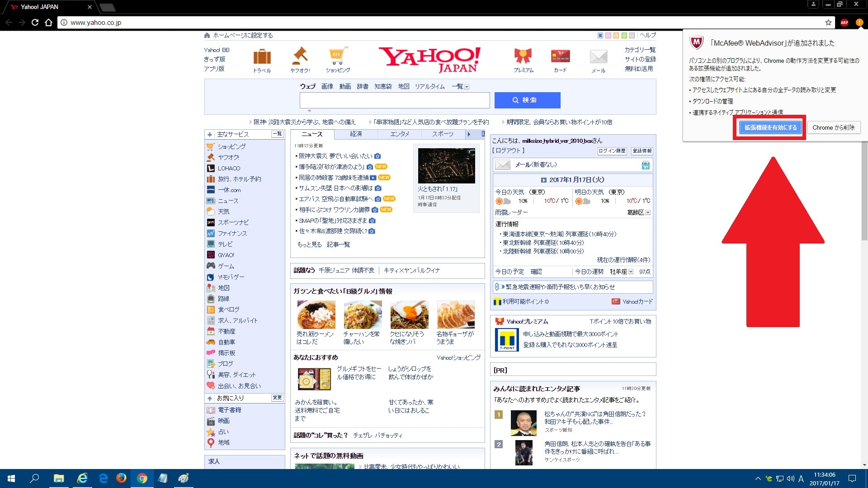Collapse the お気に入り section arrow
Screen dimensions: 868x488
click(210, 398)
